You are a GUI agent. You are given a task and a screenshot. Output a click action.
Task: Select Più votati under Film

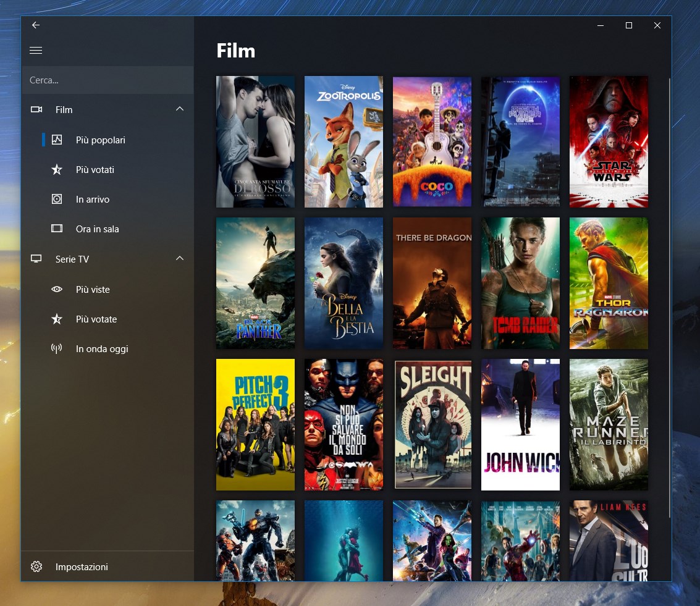(108, 170)
